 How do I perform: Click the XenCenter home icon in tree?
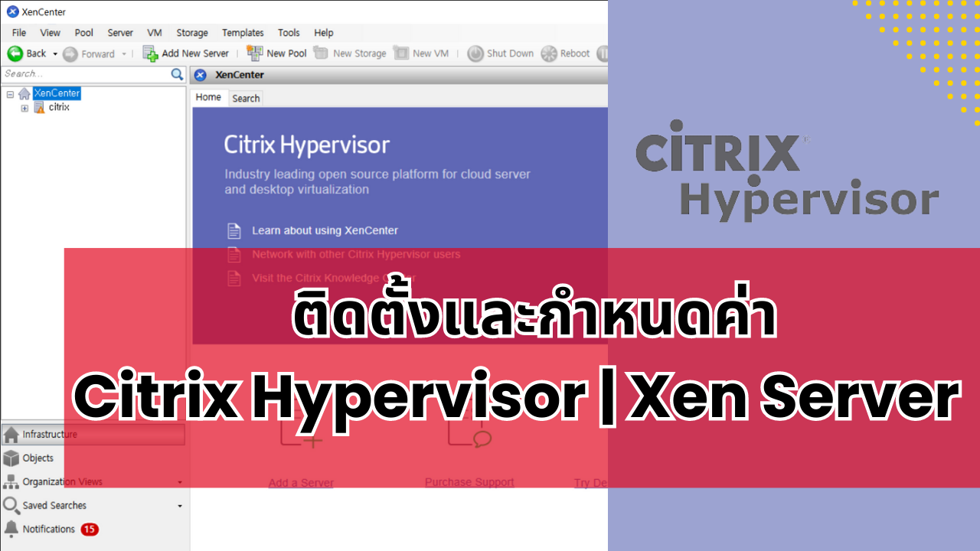point(24,93)
